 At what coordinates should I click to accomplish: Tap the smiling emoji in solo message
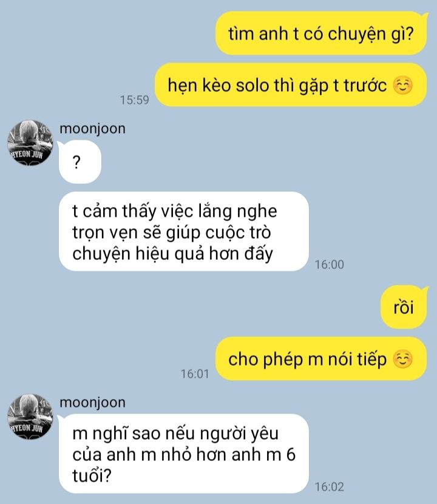tap(402, 86)
